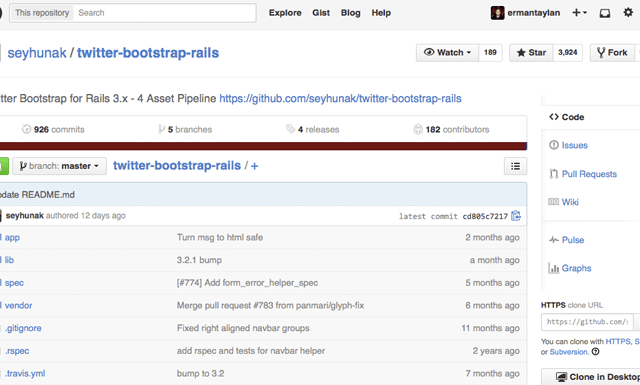View the 5 branches

pos(185,129)
